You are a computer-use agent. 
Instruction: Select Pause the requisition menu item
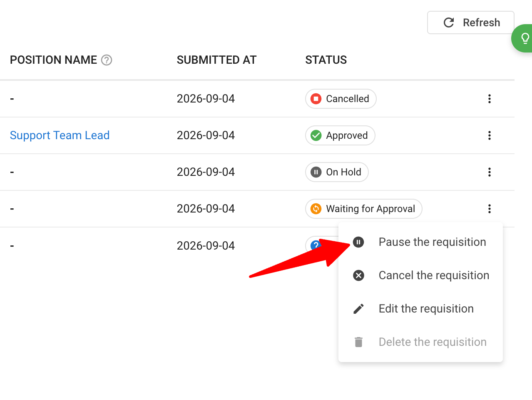click(420, 242)
